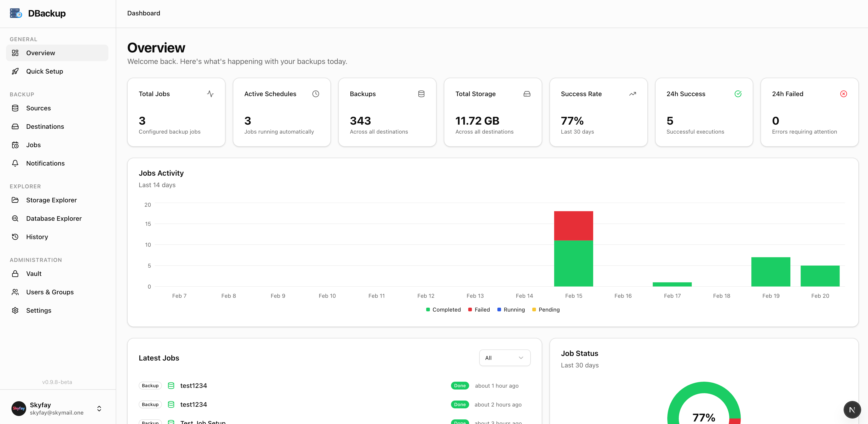
Task: Open the Latest Jobs All filter dropdown
Action: [x=504, y=358]
